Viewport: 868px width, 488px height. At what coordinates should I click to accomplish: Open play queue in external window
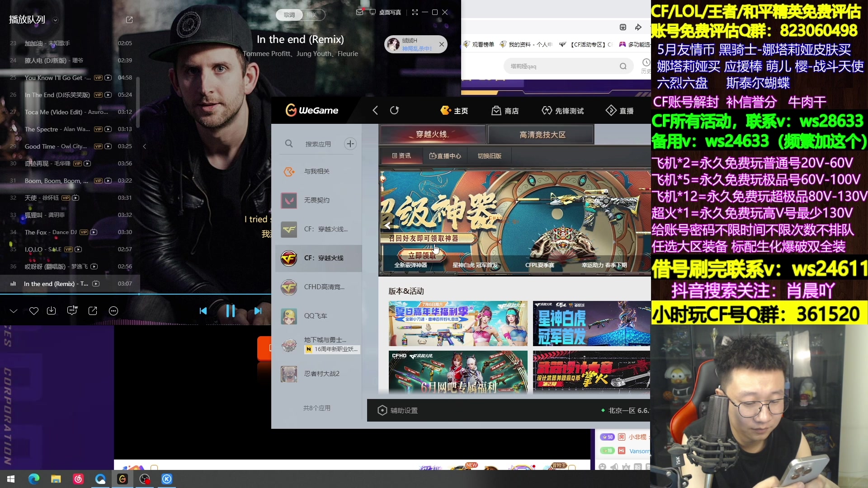click(x=129, y=20)
